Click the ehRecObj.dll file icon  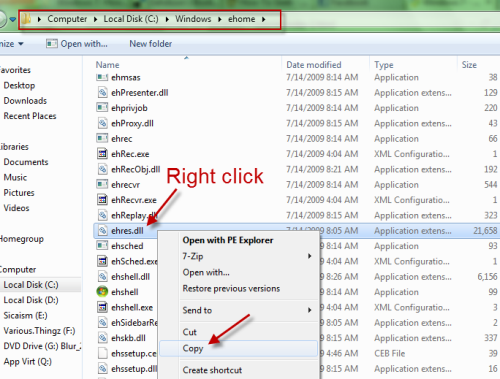(102, 169)
